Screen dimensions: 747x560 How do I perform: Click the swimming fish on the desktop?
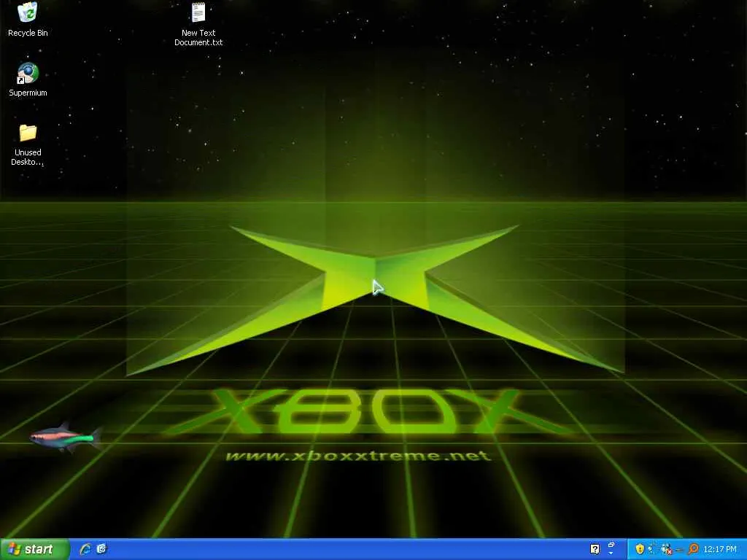66,437
